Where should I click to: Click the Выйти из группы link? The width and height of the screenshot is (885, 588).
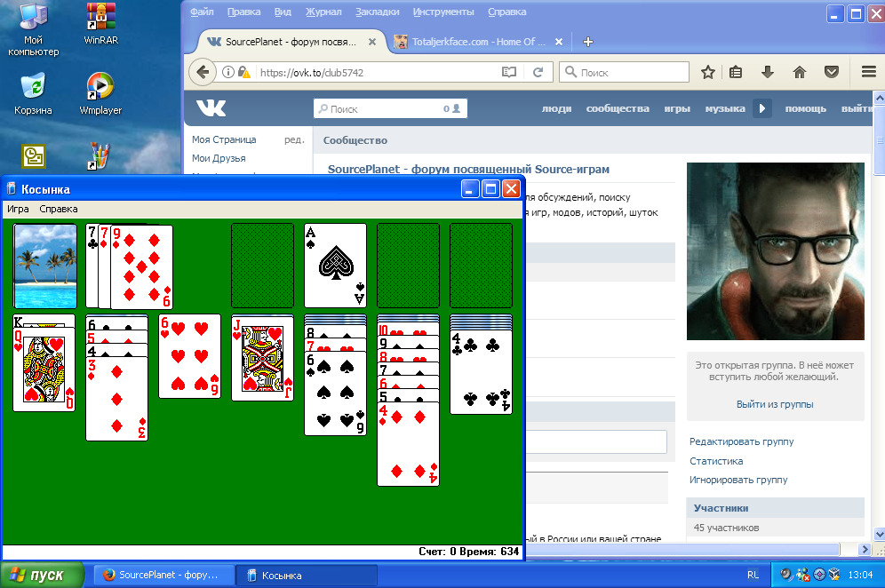[774, 404]
